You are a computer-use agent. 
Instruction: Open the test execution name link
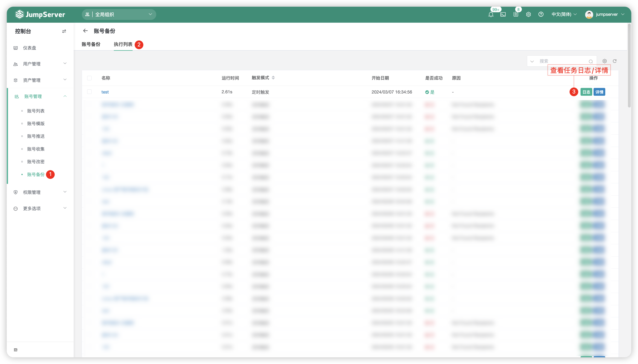coord(105,92)
